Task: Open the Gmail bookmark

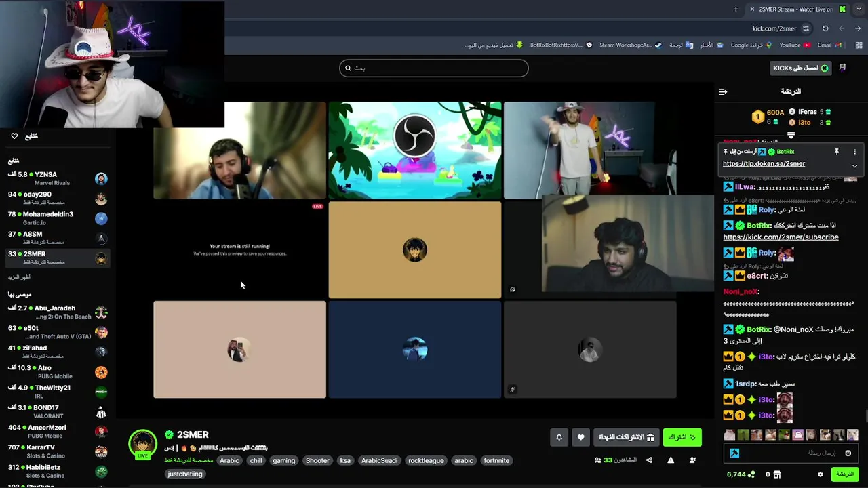Action: point(829,45)
